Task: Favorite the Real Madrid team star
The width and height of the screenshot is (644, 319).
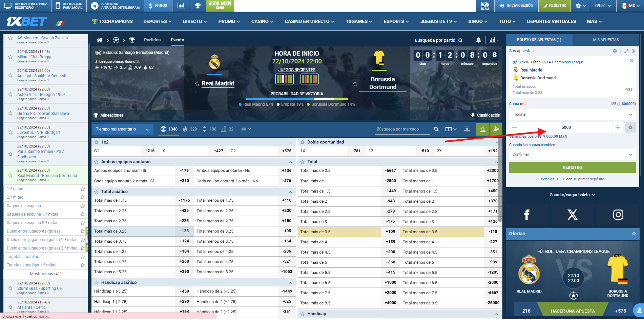Action: (197, 84)
